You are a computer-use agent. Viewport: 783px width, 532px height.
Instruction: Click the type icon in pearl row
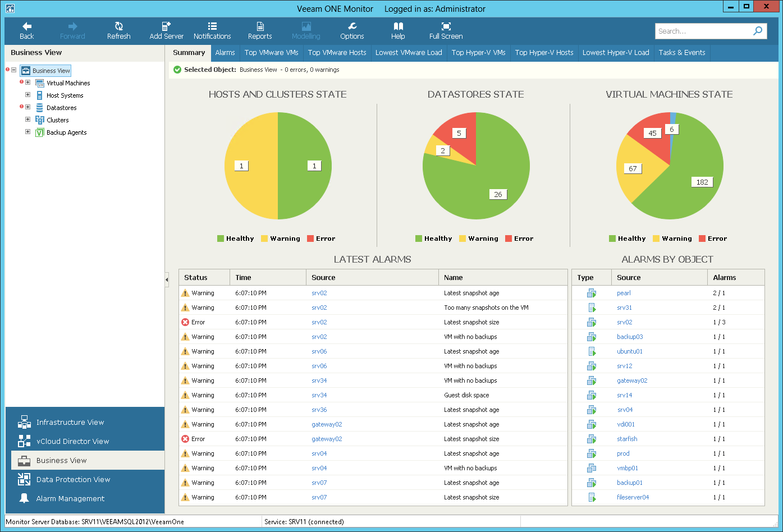point(592,293)
